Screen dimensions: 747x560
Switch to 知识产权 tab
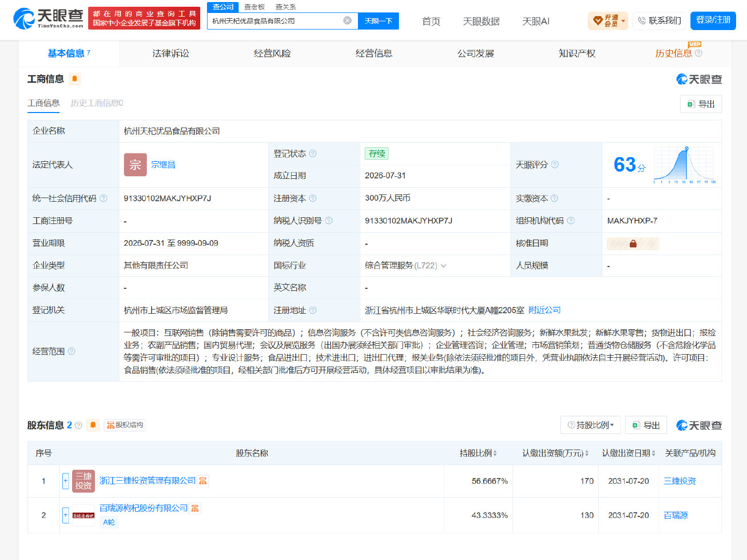577,53
